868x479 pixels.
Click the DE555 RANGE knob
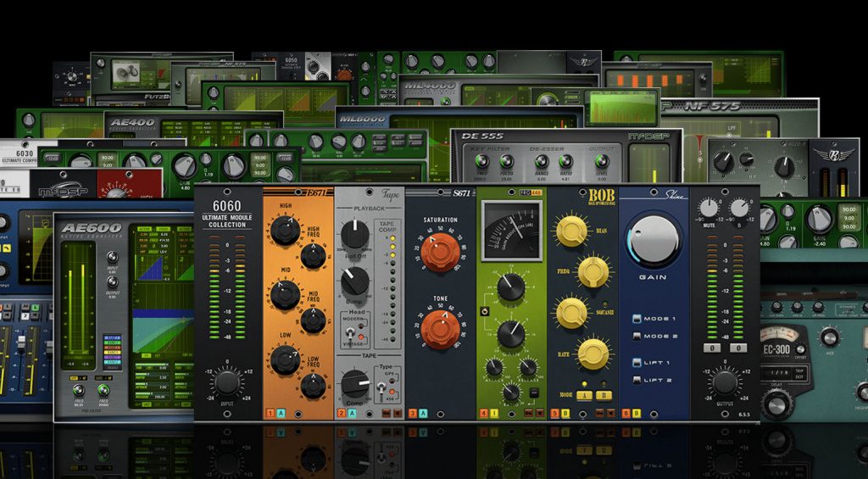tap(542, 161)
